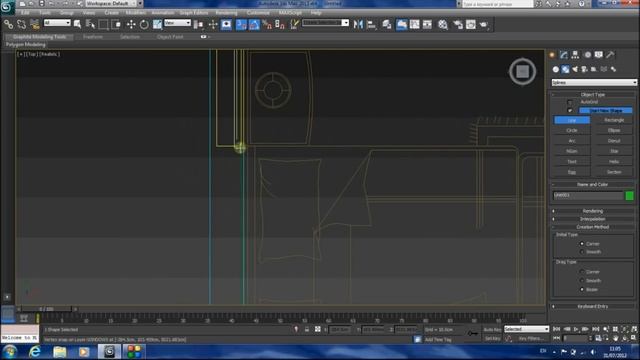This screenshot has width=640, height=360.
Task: Open Motion command panel tab
Action: 587,55
